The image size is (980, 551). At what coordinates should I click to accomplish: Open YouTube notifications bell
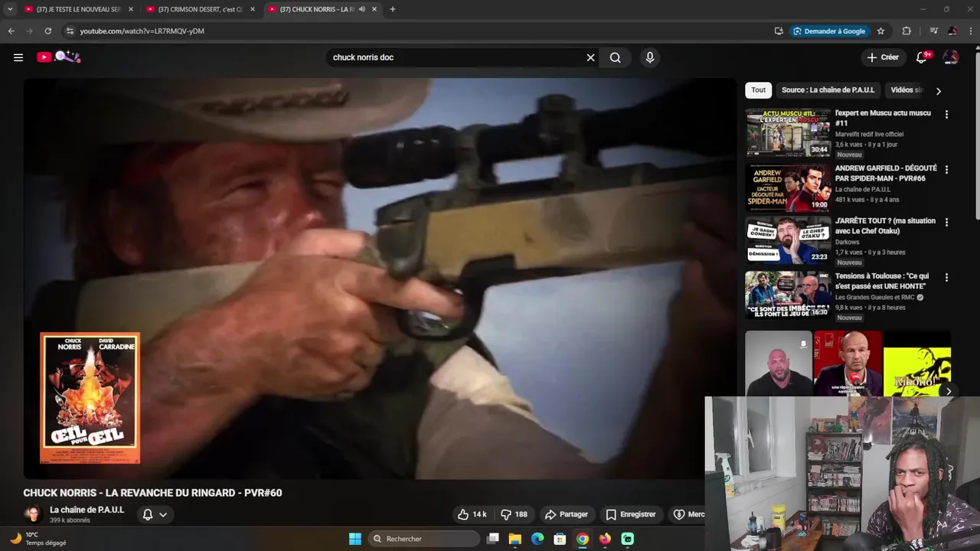tap(922, 57)
